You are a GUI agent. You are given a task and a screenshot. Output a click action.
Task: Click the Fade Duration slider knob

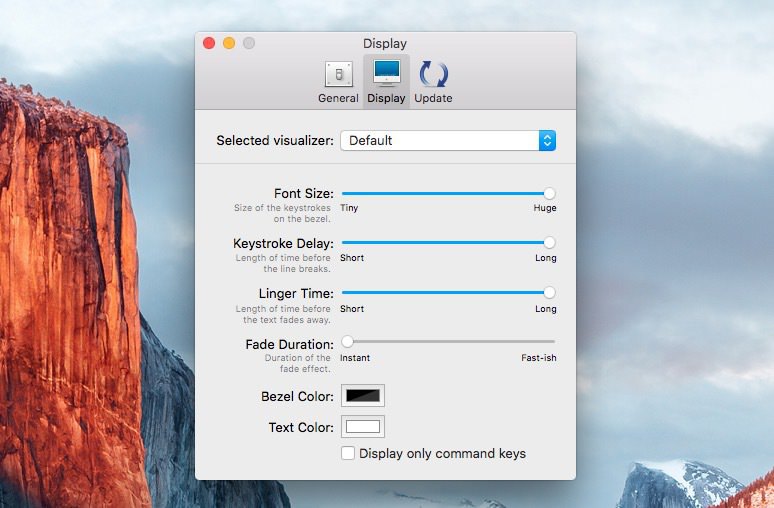348,341
